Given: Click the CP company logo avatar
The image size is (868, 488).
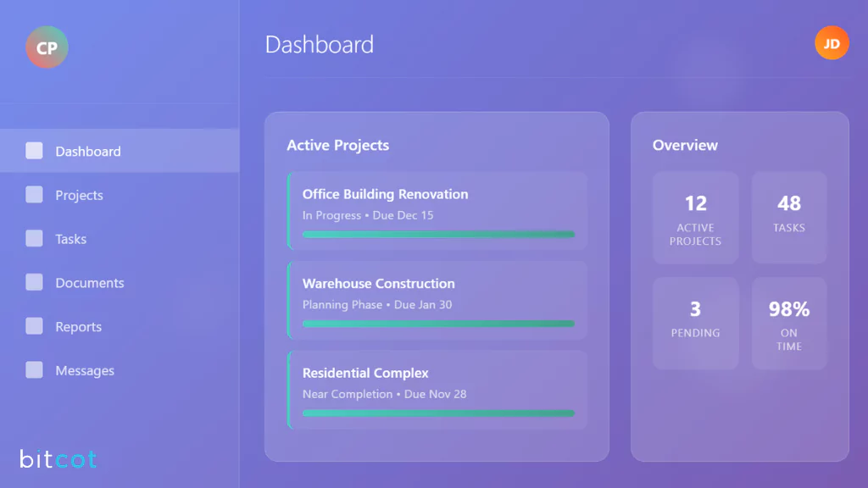Looking at the screenshot, I should click(47, 47).
